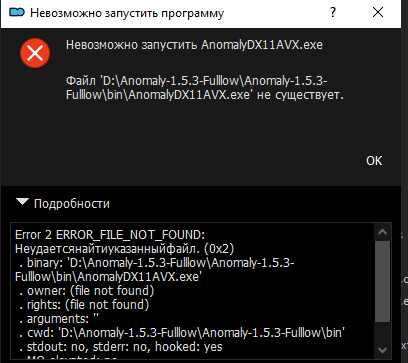Image resolution: width=408 pixels, height=363 pixels.
Task: Confirm the error with OK
Action: coord(374,161)
